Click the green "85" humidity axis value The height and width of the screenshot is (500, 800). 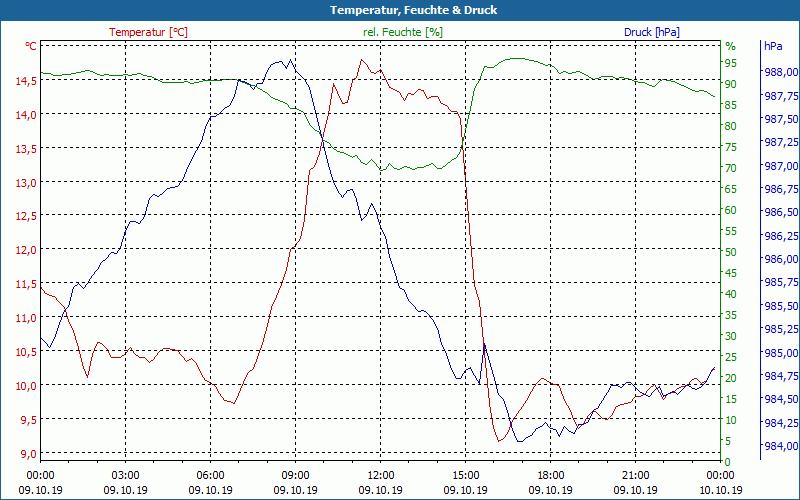[x=731, y=105]
